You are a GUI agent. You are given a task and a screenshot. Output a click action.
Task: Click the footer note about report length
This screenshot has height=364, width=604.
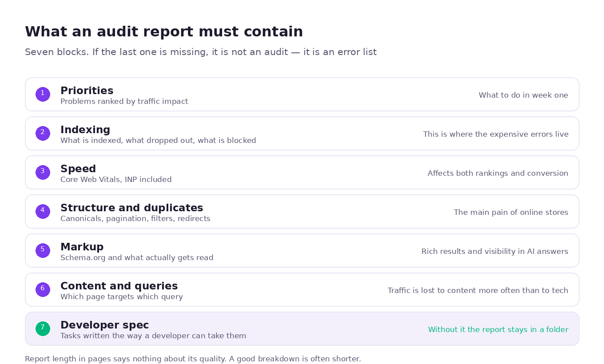(x=193, y=359)
